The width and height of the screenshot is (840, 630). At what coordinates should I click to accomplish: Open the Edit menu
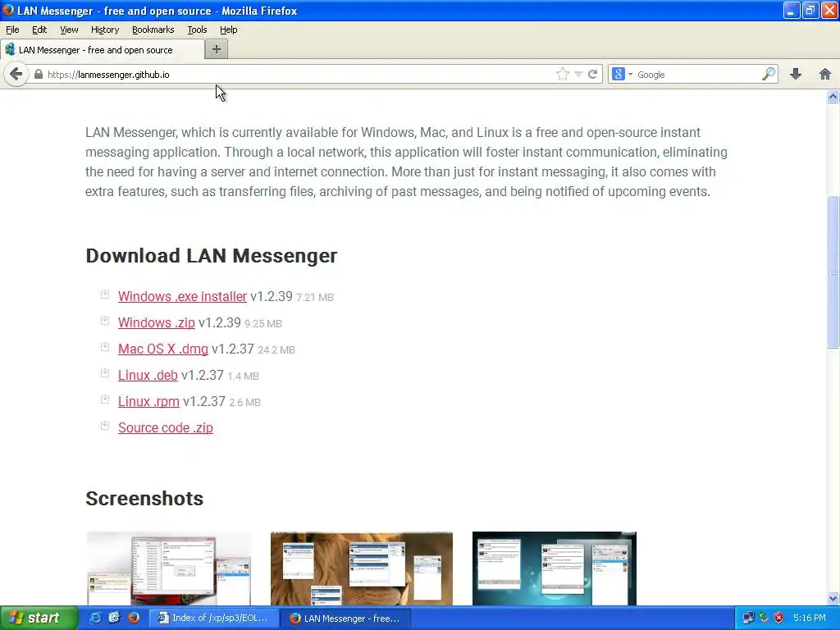[39, 30]
